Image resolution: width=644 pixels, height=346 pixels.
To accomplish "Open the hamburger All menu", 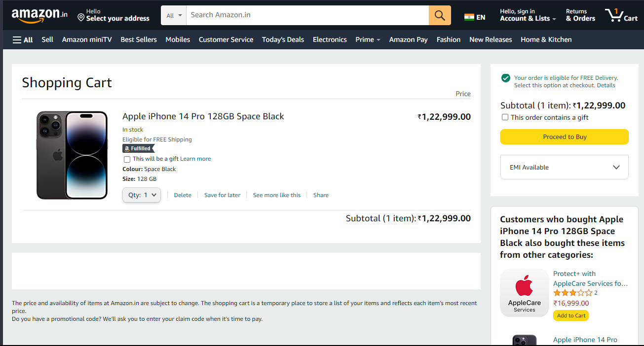I will 23,39.
